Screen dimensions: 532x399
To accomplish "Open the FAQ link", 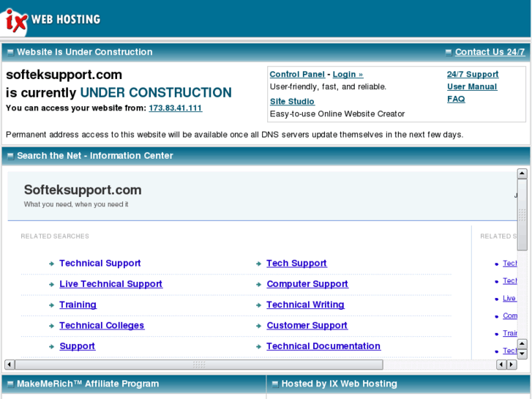I will tap(456, 99).
